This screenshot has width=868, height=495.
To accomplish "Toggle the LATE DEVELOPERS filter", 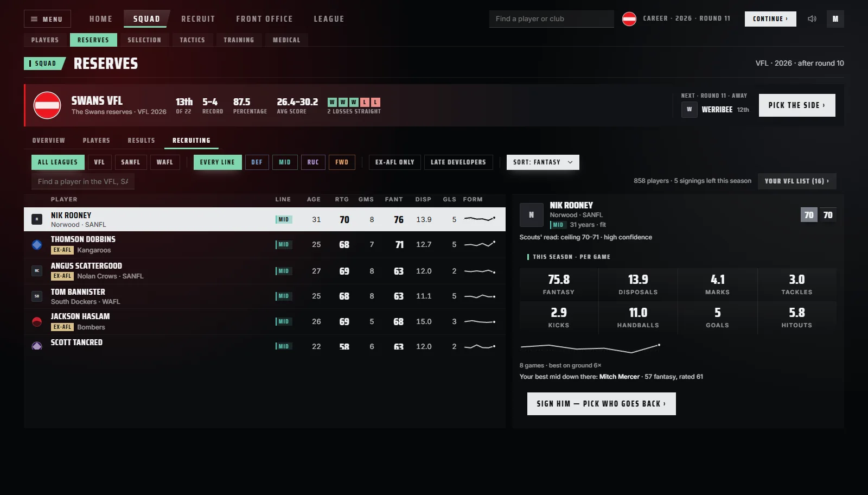I will click(x=458, y=162).
